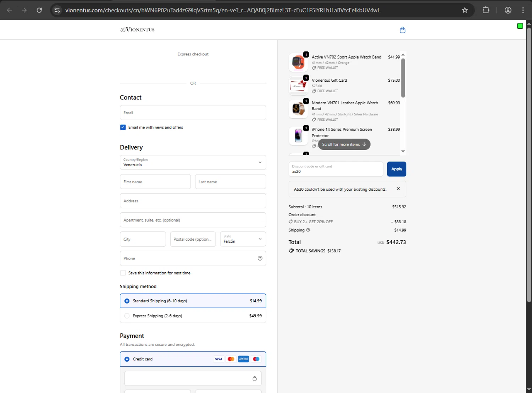The image size is (532, 393).
Task: Click the BUY 2+ GET 20% OFF tag icon
Action: 291,222
